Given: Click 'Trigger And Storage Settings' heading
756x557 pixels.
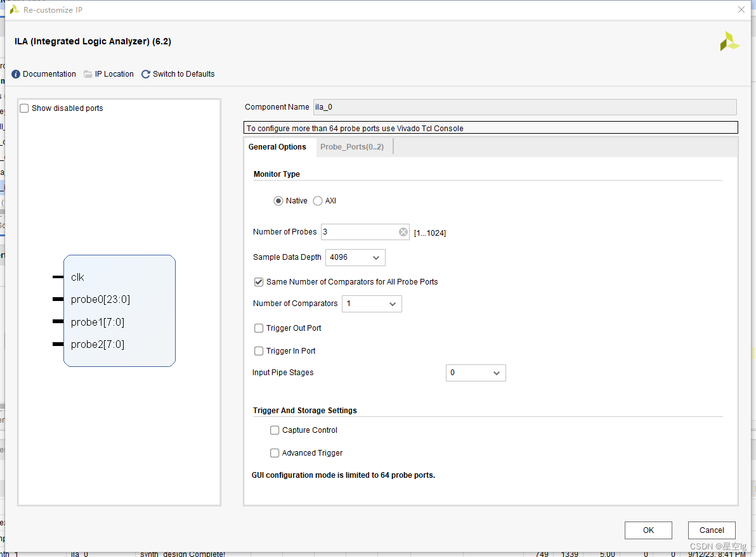Looking at the screenshot, I should click(304, 411).
